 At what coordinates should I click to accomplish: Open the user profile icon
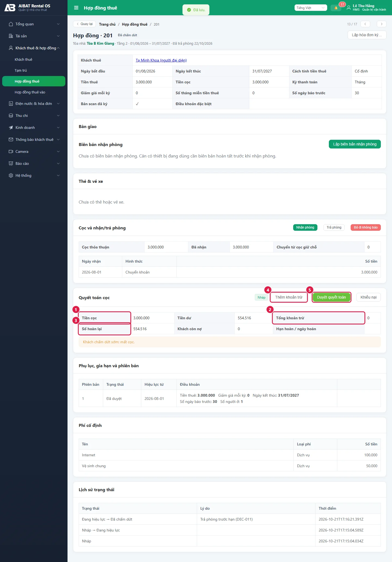click(349, 8)
